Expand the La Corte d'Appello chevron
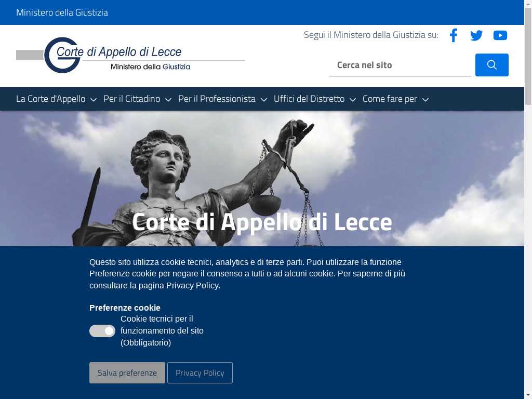The height and width of the screenshot is (399, 532). [94, 99]
